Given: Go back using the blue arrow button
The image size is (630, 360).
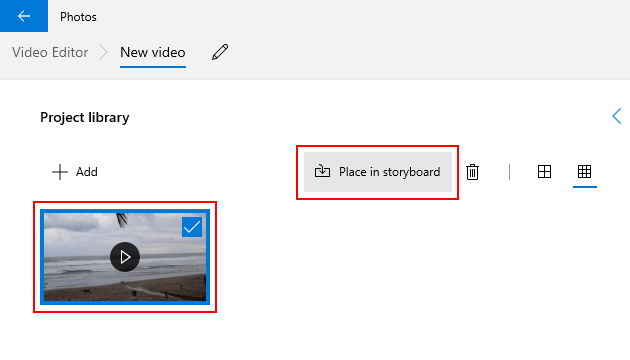Looking at the screenshot, I should 24,16.
